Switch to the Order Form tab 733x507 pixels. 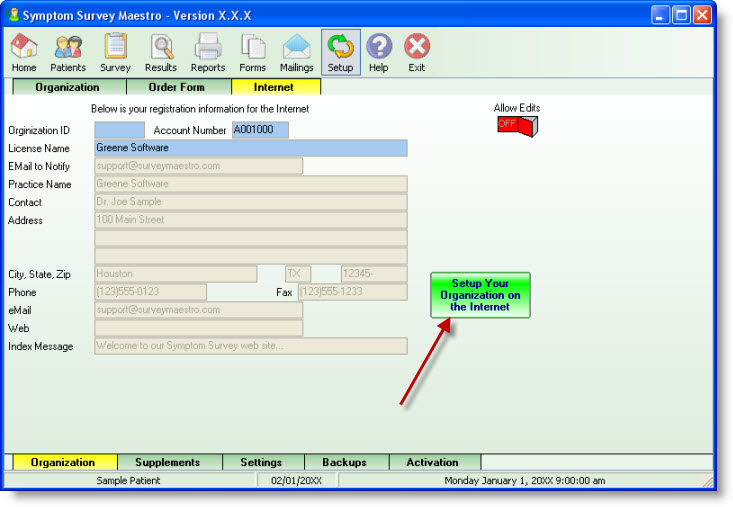click(x=178, y=87)
